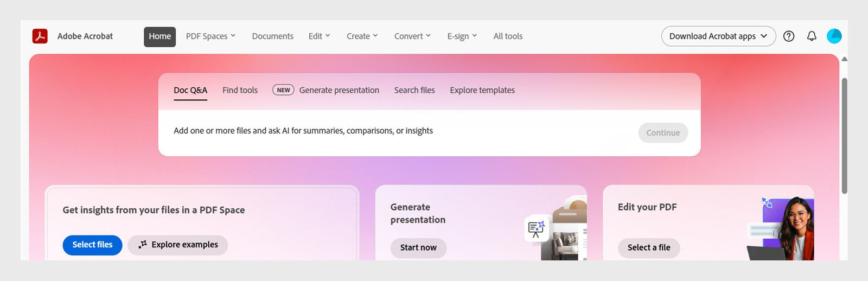Click the Continue button
Screen dimensions: 868x281
tap(663, 133)
